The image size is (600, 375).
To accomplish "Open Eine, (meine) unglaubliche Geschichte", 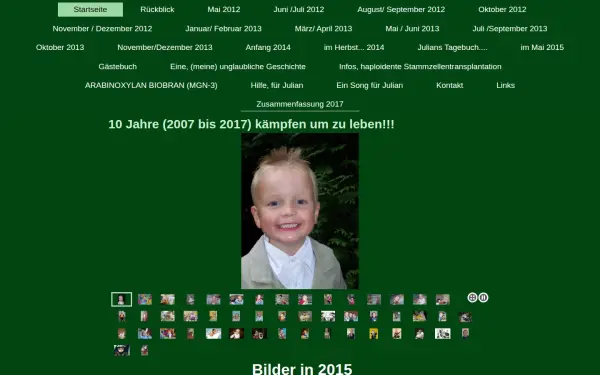I will click(x=238, y=67).
